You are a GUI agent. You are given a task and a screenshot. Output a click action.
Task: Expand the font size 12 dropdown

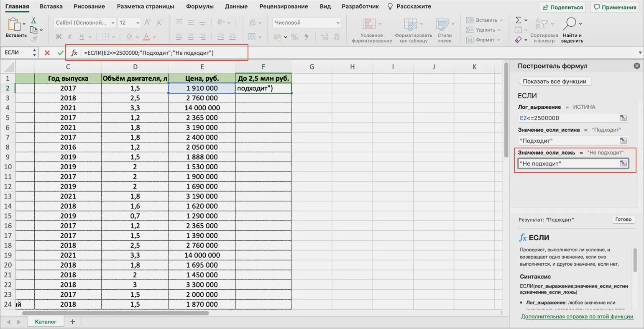coord(138,23)
